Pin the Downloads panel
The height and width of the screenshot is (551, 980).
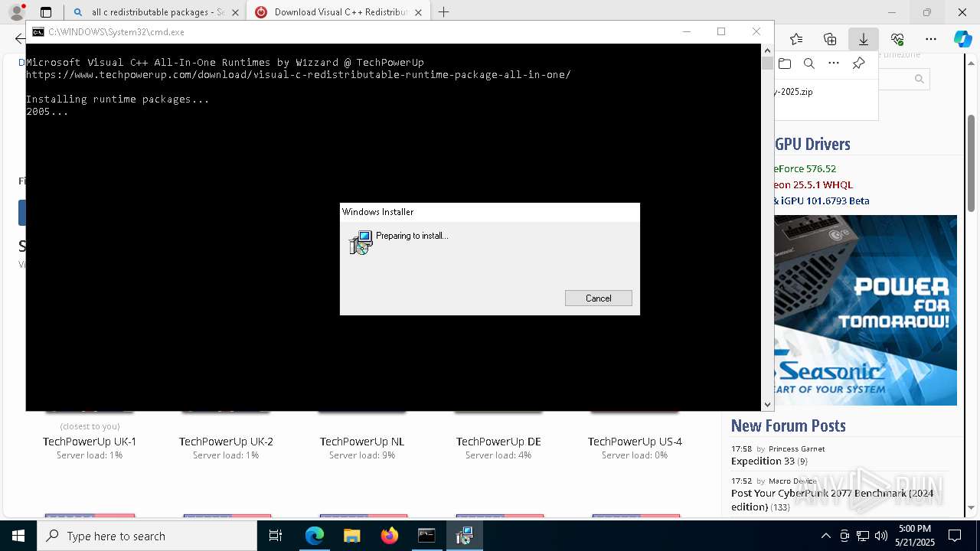(x=858, y=64)
